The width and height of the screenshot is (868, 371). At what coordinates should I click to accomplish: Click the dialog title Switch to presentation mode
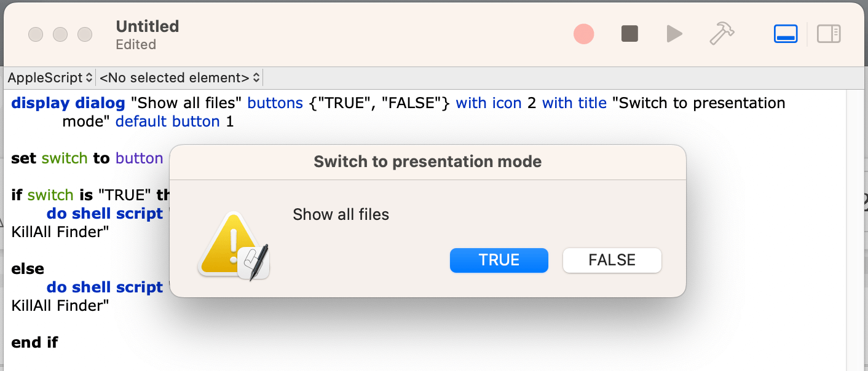click(427, 162)
